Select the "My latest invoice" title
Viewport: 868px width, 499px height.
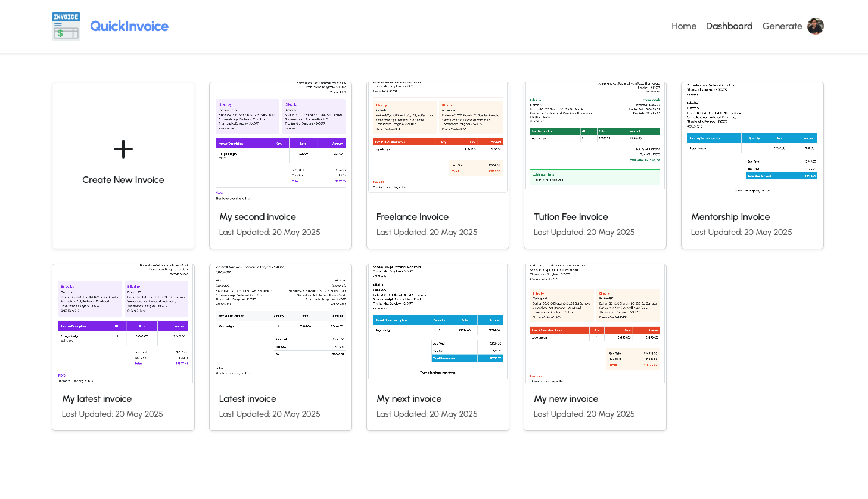click(x=97, y=399)
